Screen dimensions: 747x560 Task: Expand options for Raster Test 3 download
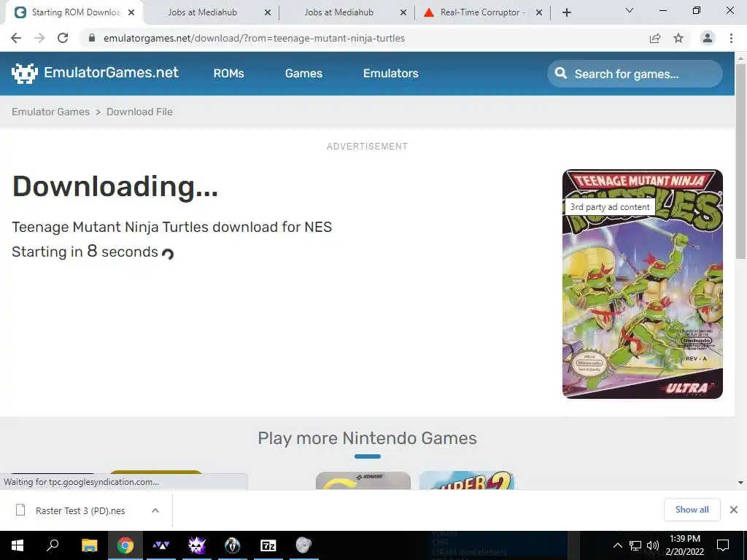(x=155, y=510)
